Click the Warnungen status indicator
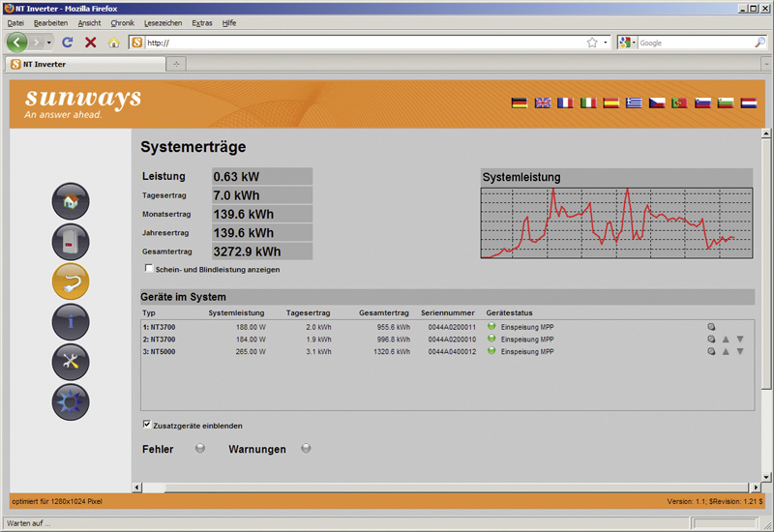Screen dimensions: 774x532 [x=306, y=448]
